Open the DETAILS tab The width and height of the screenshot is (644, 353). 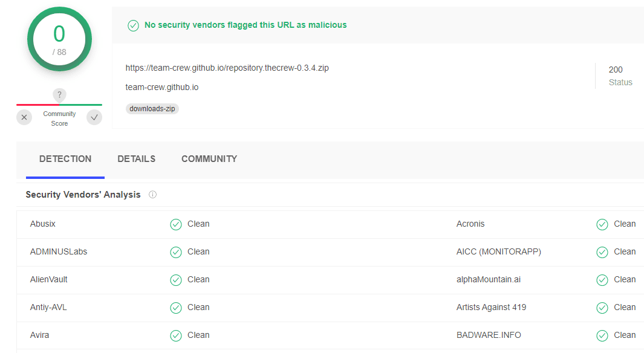[x=136, y=159]
